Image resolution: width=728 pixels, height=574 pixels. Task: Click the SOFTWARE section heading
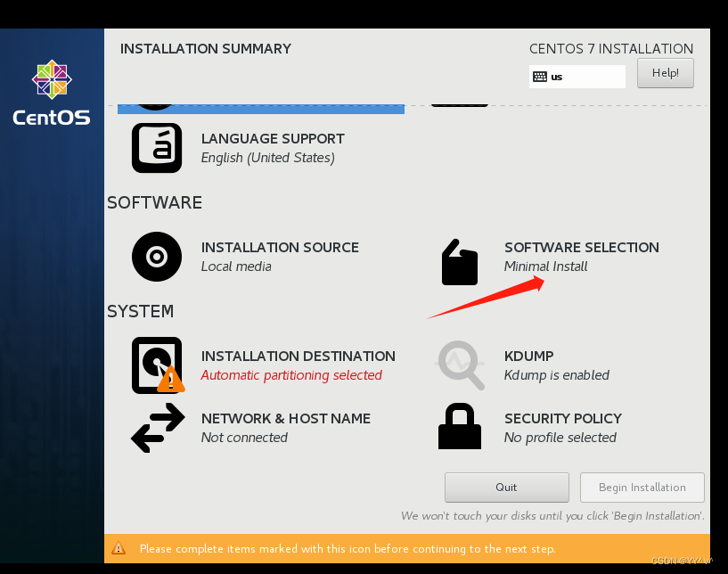(155, 202)
